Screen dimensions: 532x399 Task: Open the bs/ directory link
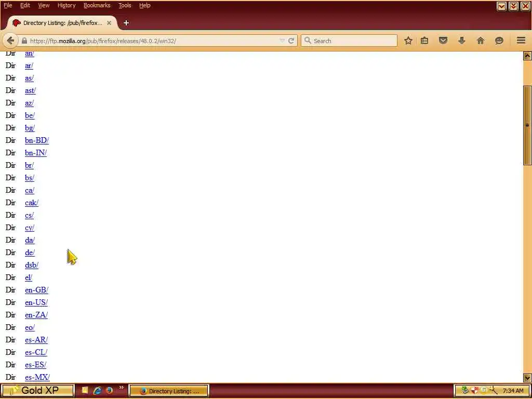tap(30, 178)
